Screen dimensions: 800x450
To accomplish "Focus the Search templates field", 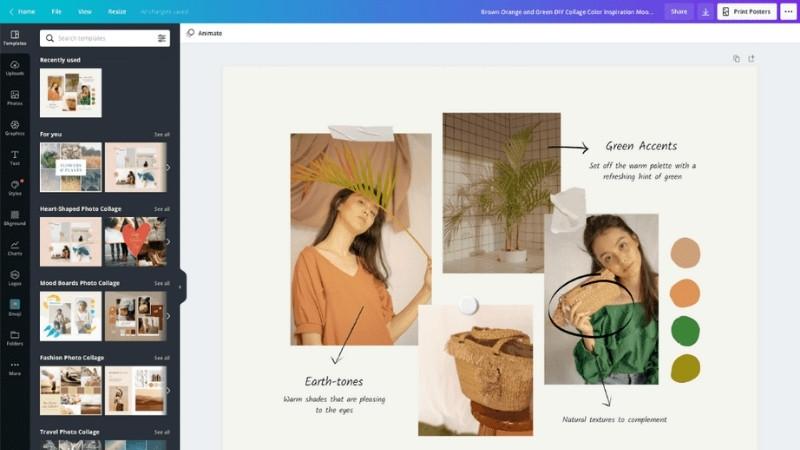I will point(105,38).
